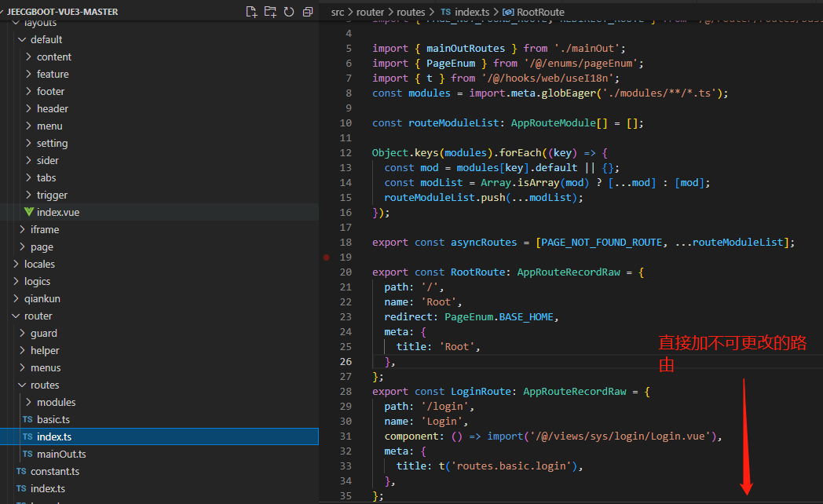Click the New File icon in explorer header
Screen dimensions: 823x504
[x=251, y=12]
